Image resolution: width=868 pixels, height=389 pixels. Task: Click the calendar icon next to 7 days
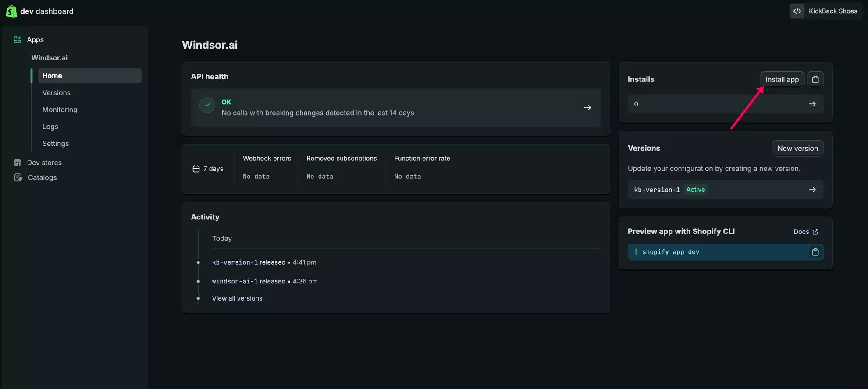(196, 169)
